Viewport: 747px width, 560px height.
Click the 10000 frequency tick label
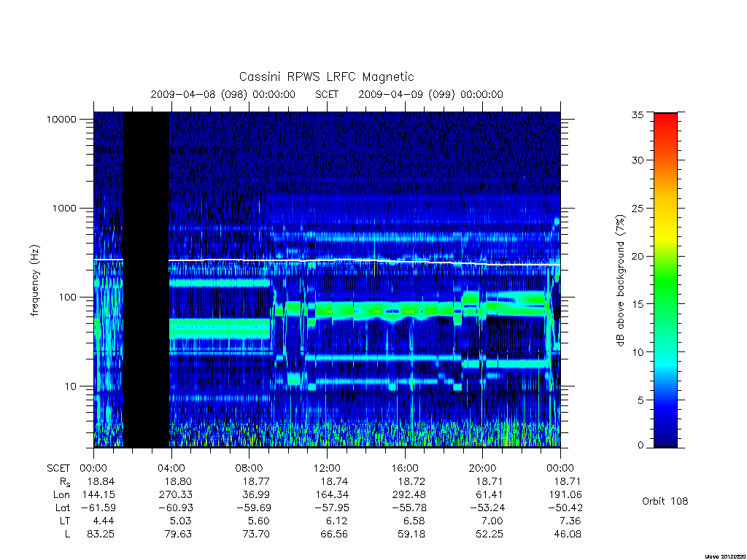[x=61, y=119]
